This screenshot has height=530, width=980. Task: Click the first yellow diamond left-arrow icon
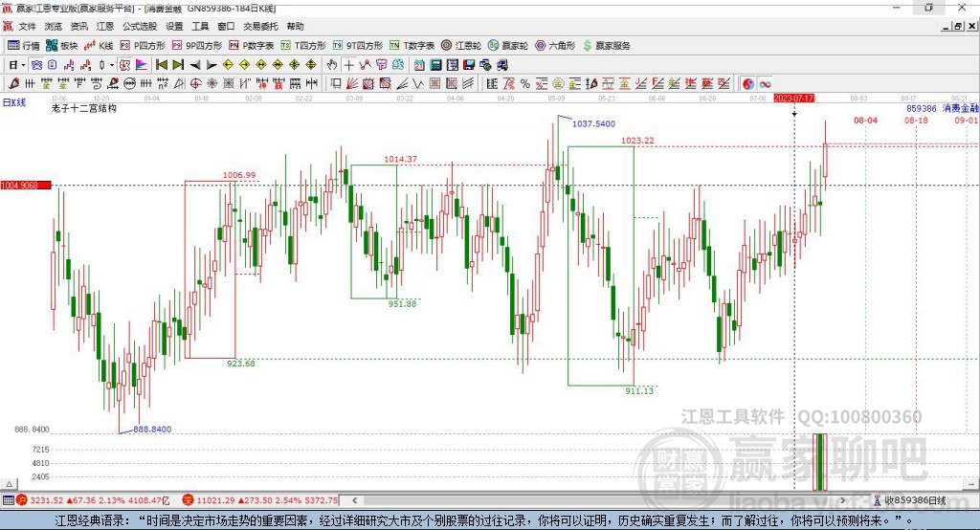[x=228, y=65]
